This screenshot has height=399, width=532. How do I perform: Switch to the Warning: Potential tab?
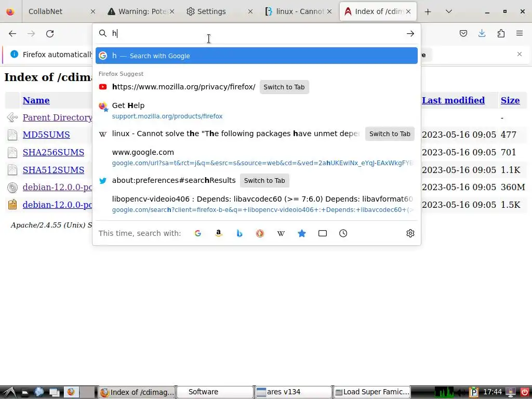(x=142, y=11)
